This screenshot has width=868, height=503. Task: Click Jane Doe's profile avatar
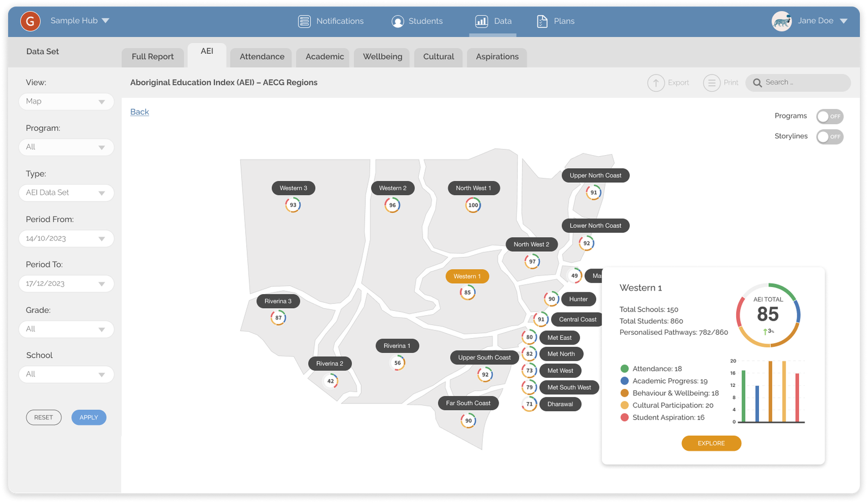click(782, 21)
